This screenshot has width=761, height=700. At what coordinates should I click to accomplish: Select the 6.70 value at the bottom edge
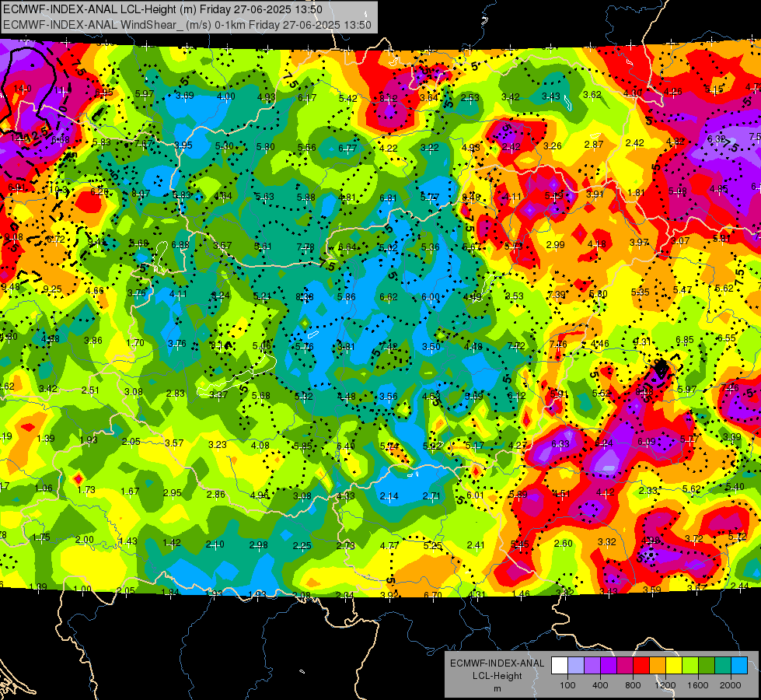(433, 595)
